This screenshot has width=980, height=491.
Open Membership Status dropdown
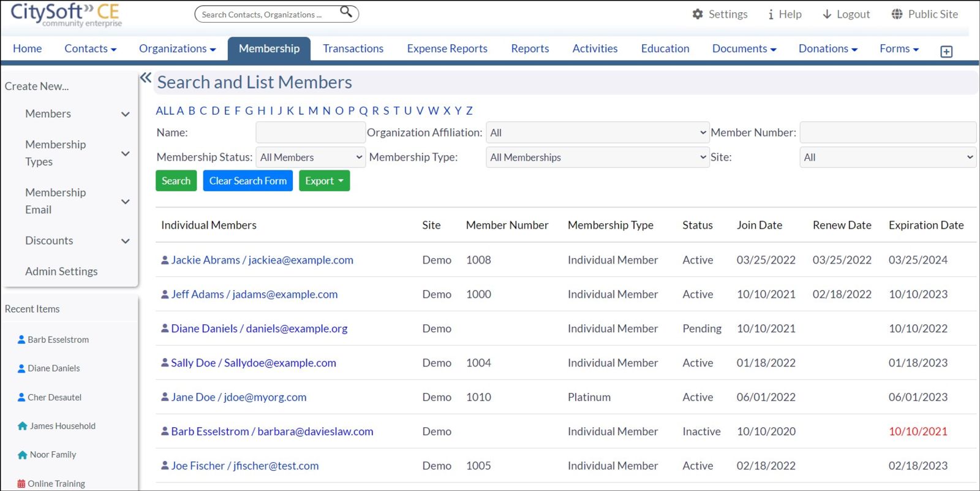[x=311, y=157]
